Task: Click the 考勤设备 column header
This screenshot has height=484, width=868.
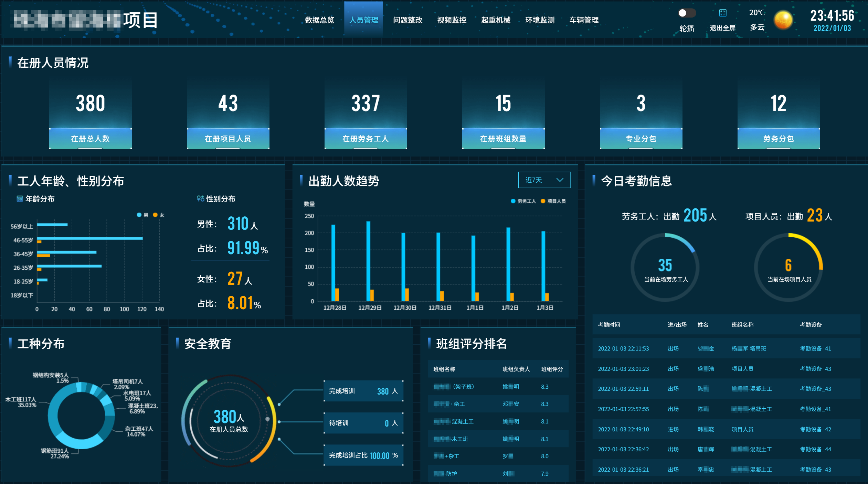Action: pos(811,325)
